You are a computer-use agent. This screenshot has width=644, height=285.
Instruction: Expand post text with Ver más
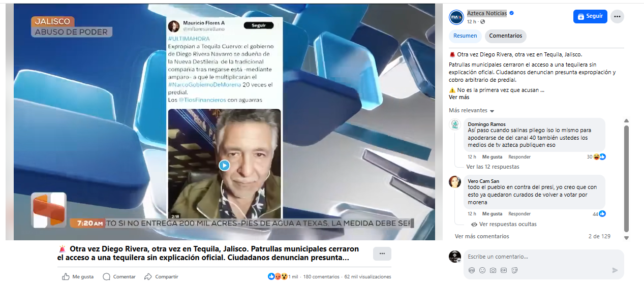click(x=459, y=97)
